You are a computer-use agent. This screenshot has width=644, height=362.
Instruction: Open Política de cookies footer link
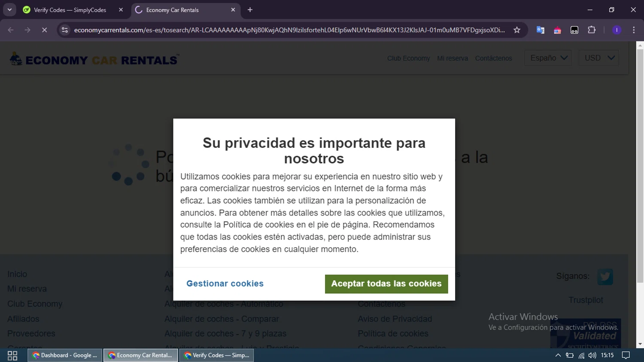click(393, 334)
